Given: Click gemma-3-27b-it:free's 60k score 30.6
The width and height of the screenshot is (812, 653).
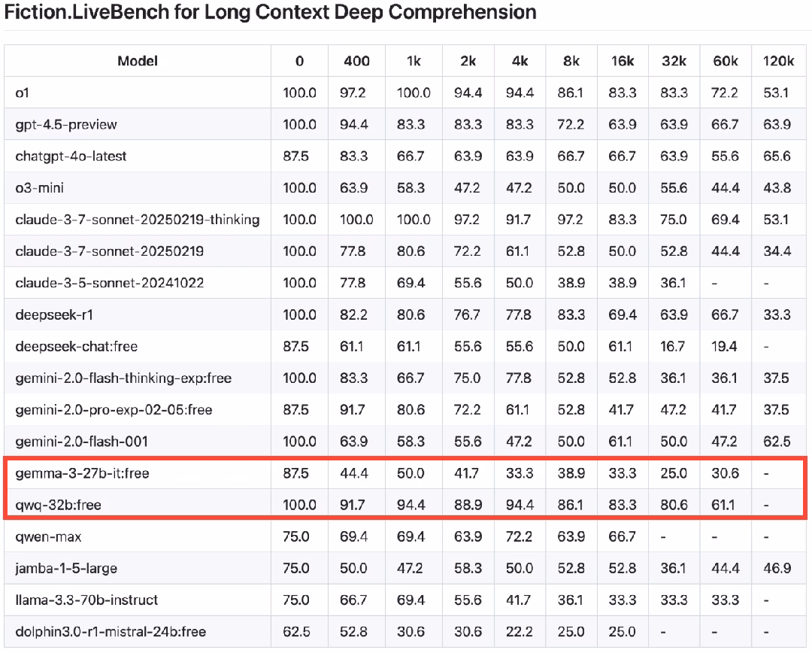Looking at the screenshot, I should (725, 473).
